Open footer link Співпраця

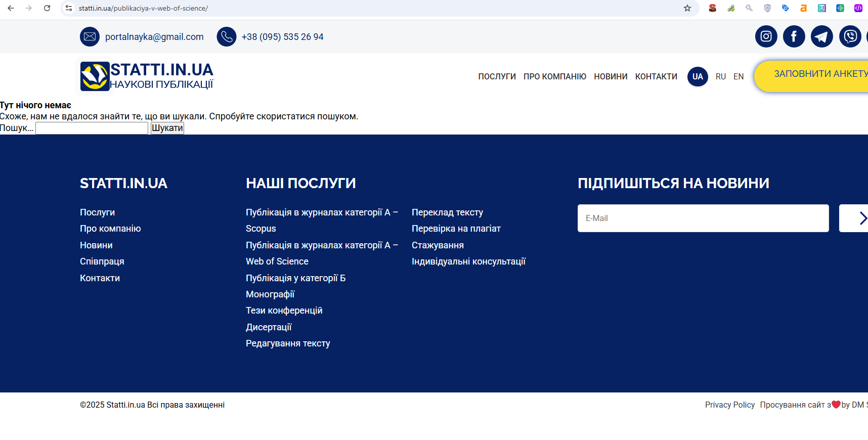click(102, 261)
